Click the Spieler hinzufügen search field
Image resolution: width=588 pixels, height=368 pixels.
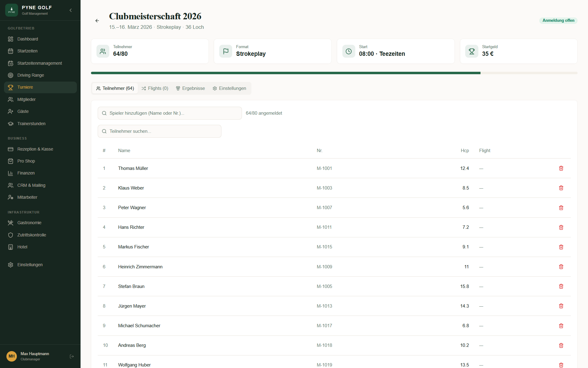[x=170, y=113]
